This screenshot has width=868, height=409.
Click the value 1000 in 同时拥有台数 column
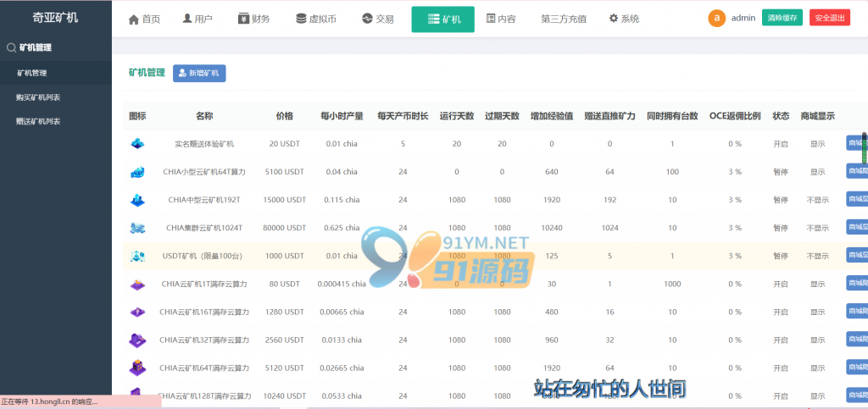(x=672, y=284)
